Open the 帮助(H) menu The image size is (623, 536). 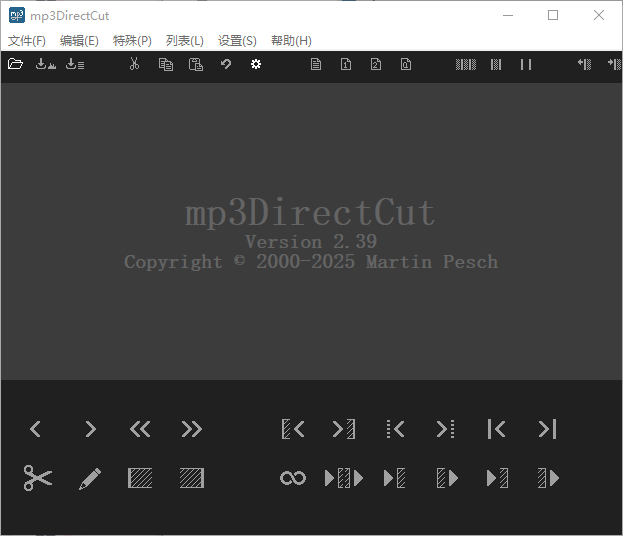(x=291, y=41)
